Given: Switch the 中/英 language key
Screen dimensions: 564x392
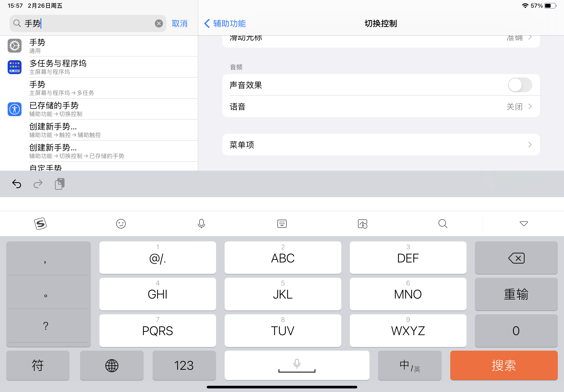Looking at the screenshot, I should pyautogui.click(x=410, y=365).
